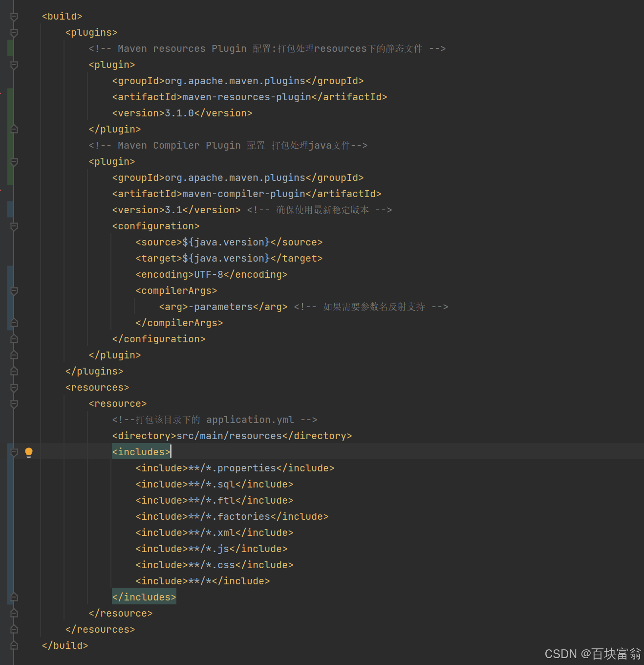Viewport: 644px width, 665px height.
Task: Collapse the <compilerArgs> fold marker
Action: (14, 291)
